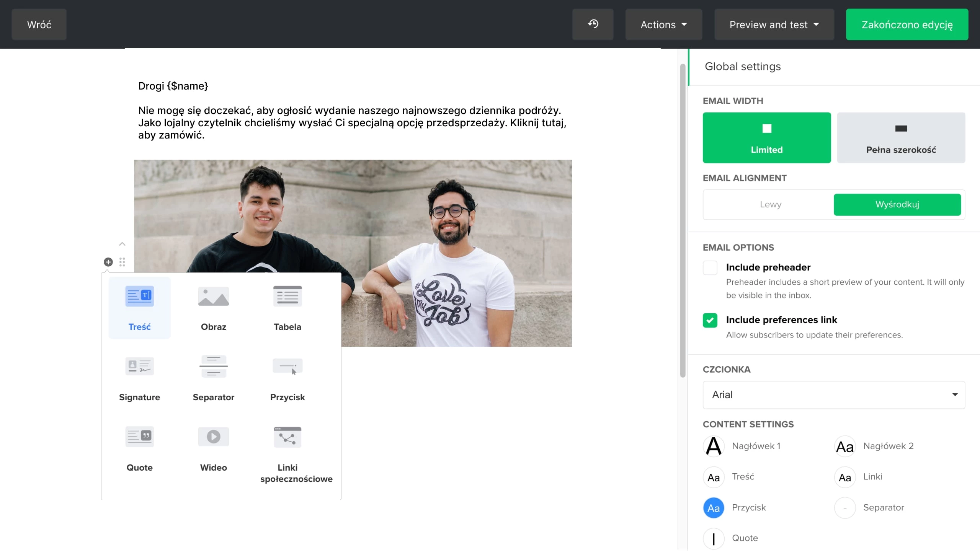Expand the Preview and test menu
980x551 pixels.
point(774,24)
